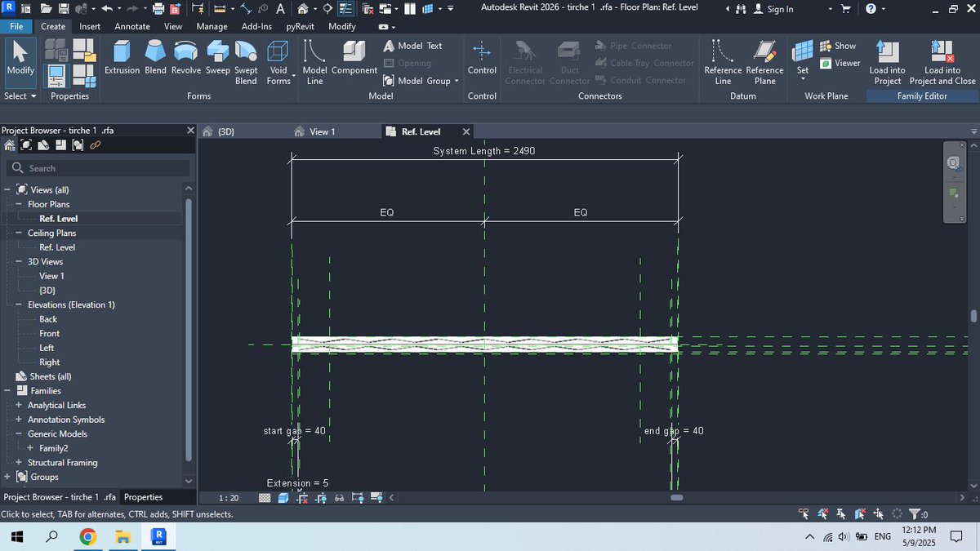Click the Model Line tool
This screenshot has height=551, width=980.
[314, 62]
